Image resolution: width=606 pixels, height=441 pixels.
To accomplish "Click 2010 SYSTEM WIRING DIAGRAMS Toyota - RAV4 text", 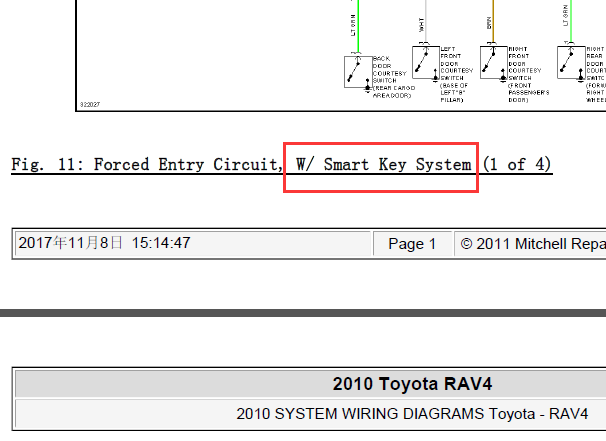I will pos(412,414).
